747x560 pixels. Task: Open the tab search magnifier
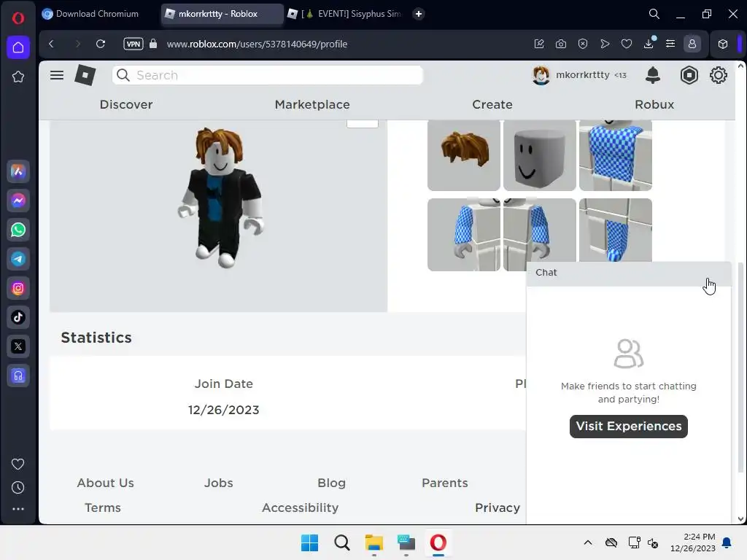click(654, 14)
